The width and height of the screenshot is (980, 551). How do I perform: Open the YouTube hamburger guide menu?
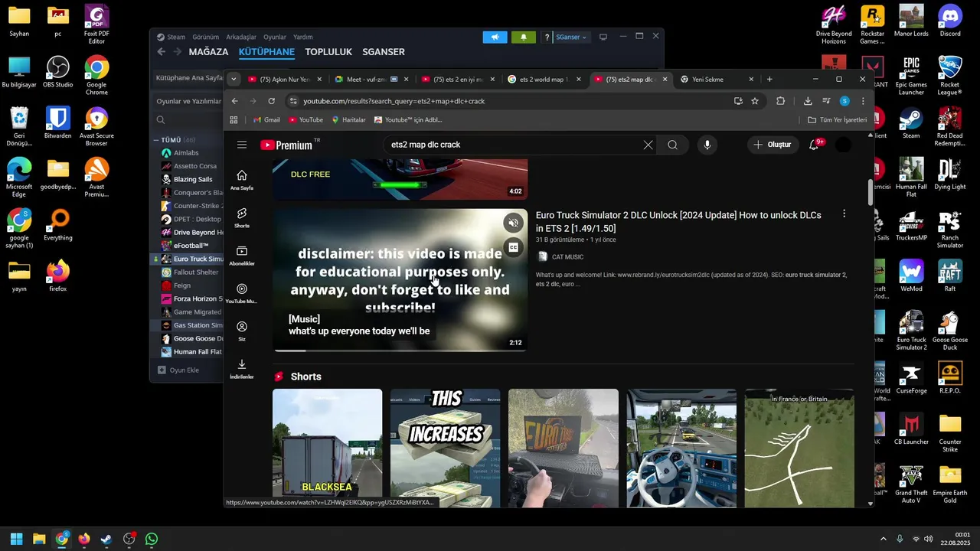pyautogui.click(x=242, y=145)
